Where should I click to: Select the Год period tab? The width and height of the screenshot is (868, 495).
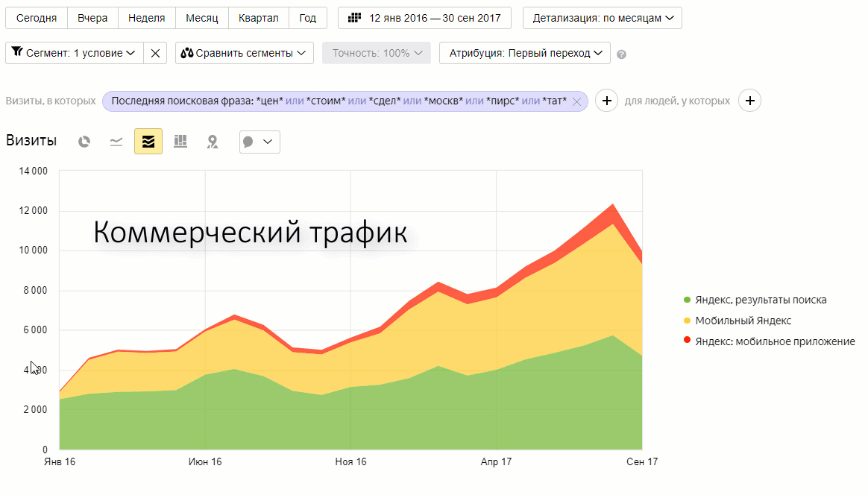click(308, 18)
